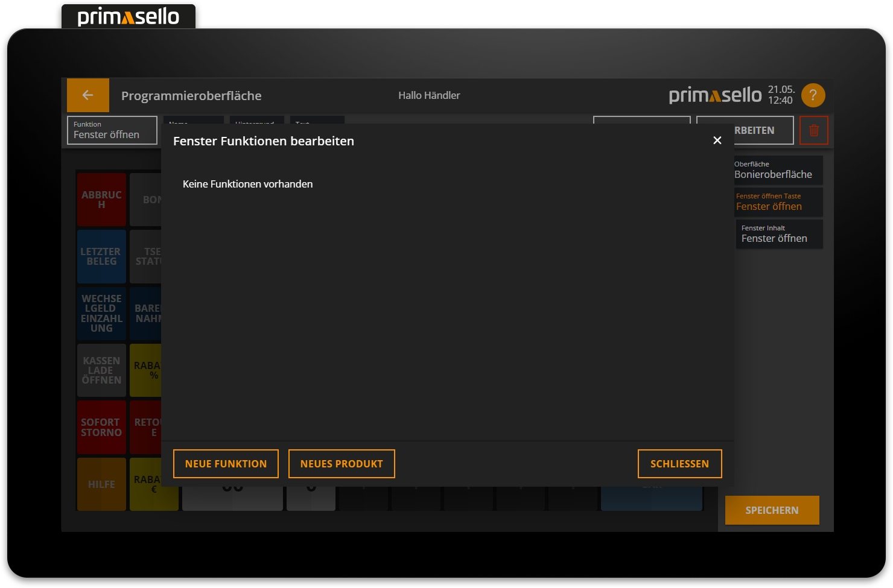Screen dimensions: 893x588
Task: Click SCHLIESSEN to dismiss the function list
Action: (680, 463)
